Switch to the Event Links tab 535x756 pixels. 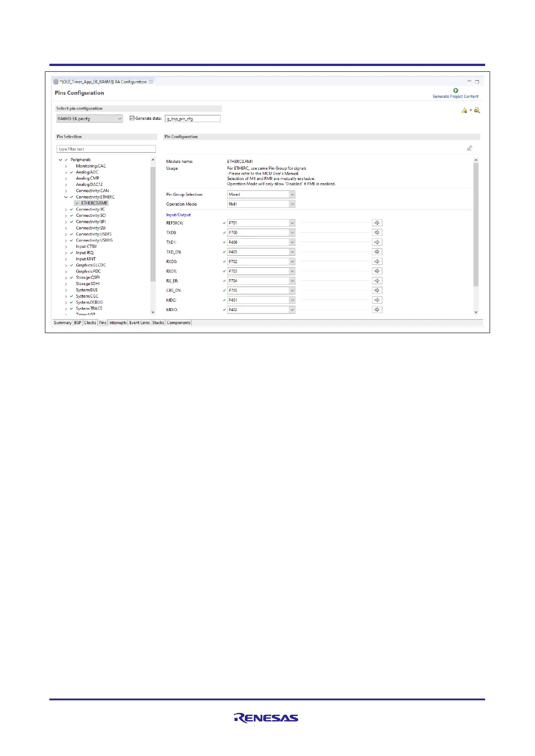(140, 323)
